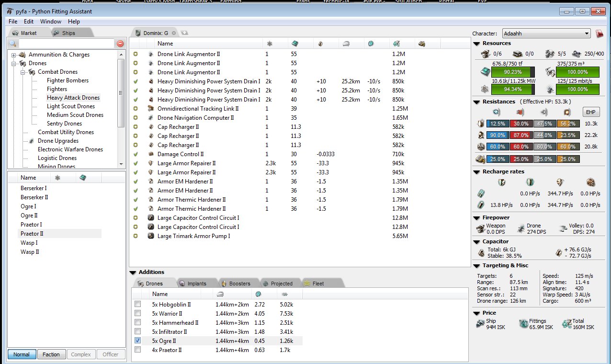This screenshot has height=364, width=611.
Task: Toggle the Faction meta filter button
Action: coord(51,354)
